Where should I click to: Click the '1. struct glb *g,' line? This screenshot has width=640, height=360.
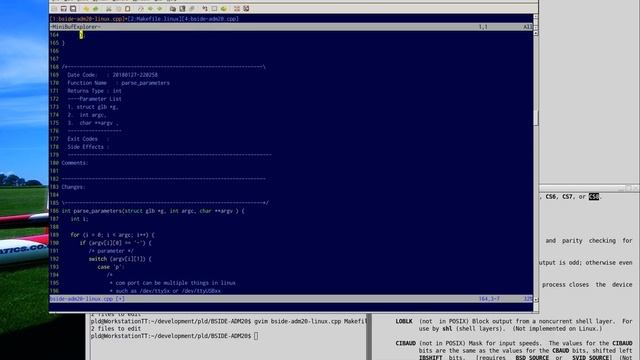pyautogui.click(x=93, y=107)
